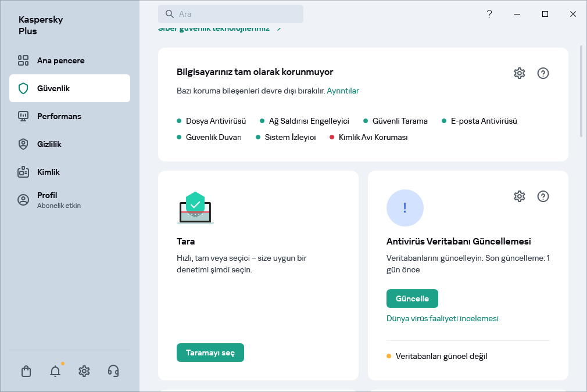Viewport: 587px width, 392px height.
Task: Click the Tara laptop shield illustration
Action: [x=195, y=208]
